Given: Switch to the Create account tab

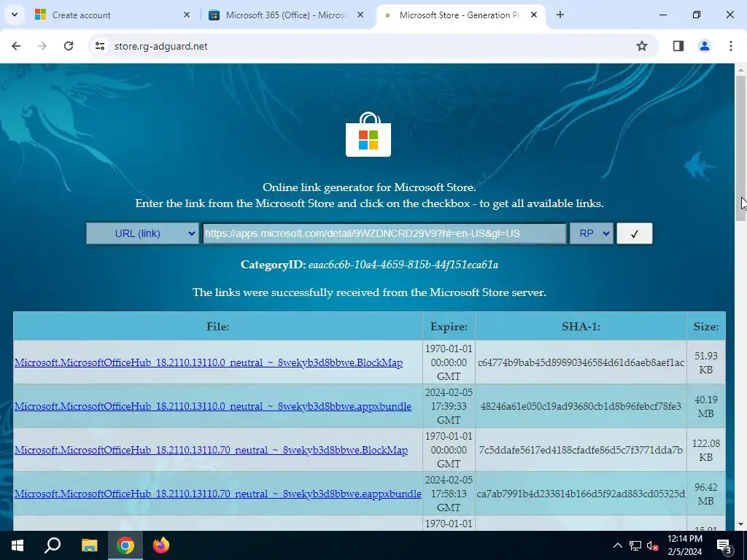Looking at the screenshot, I should pyautogui.click(x=113, y=15).
